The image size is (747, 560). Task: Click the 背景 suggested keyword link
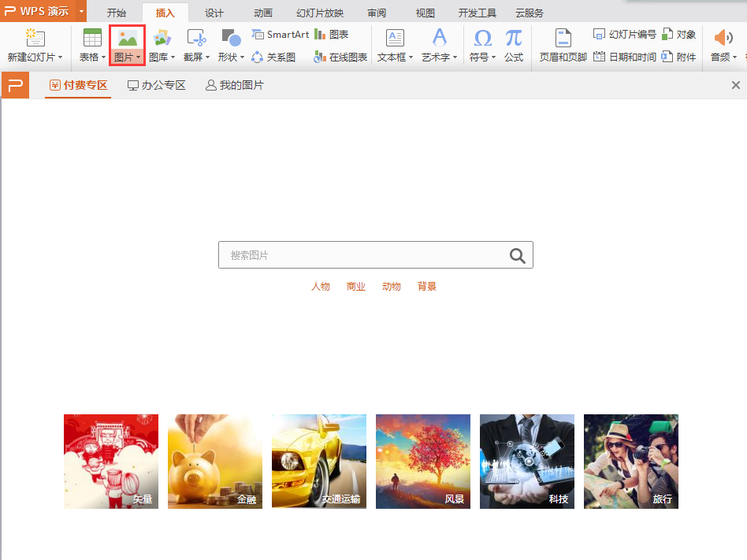[x=427, y=287]
